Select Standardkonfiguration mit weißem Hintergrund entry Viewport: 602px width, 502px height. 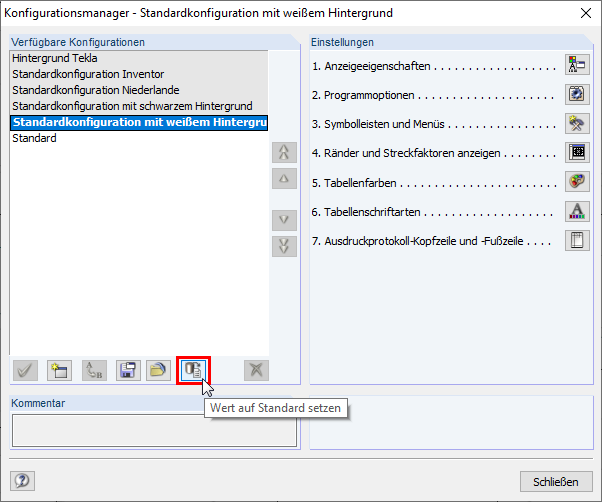[139, 122]
